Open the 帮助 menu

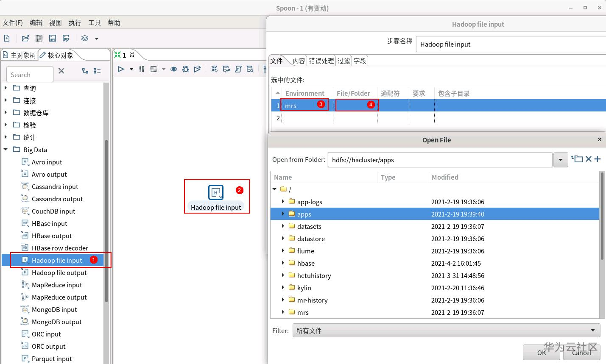point(114,22)
